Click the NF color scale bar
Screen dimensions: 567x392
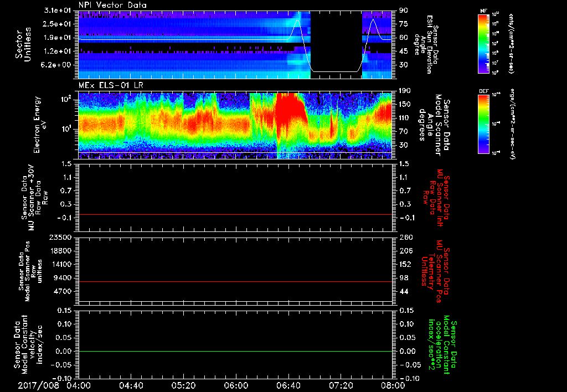(x=483, y=44)
